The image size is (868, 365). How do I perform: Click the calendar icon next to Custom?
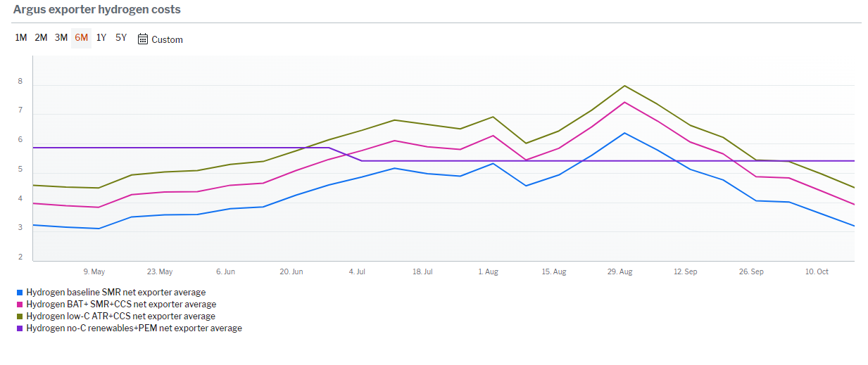tap(143, 39)
